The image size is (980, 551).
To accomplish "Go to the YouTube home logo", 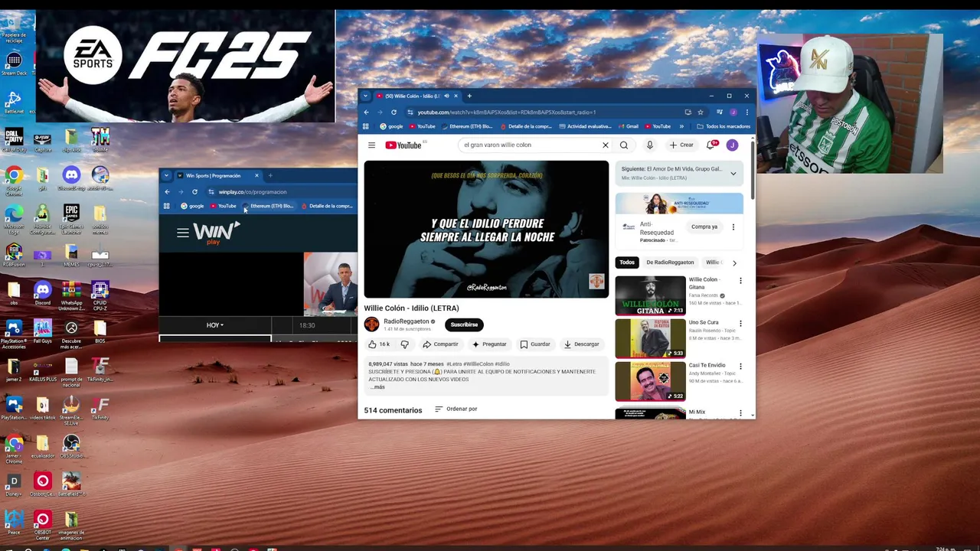I will coord(403,145).
